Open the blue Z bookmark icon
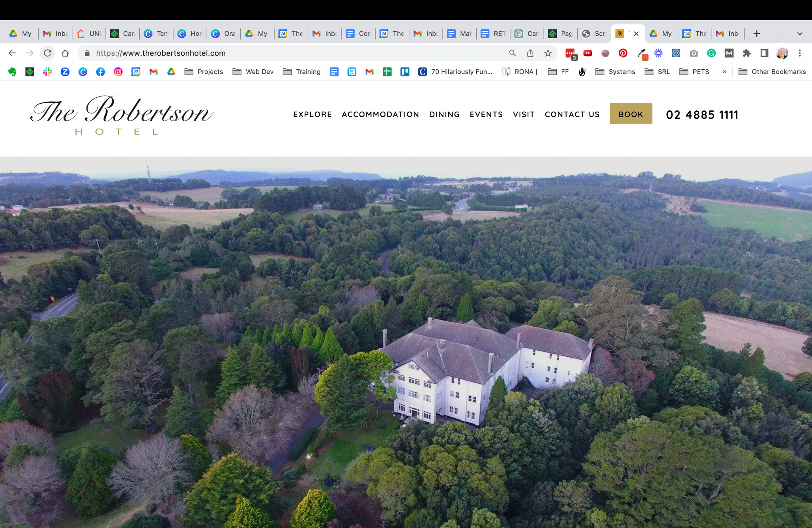The width and height of the screenshot is (812, 528). [65, 71]
